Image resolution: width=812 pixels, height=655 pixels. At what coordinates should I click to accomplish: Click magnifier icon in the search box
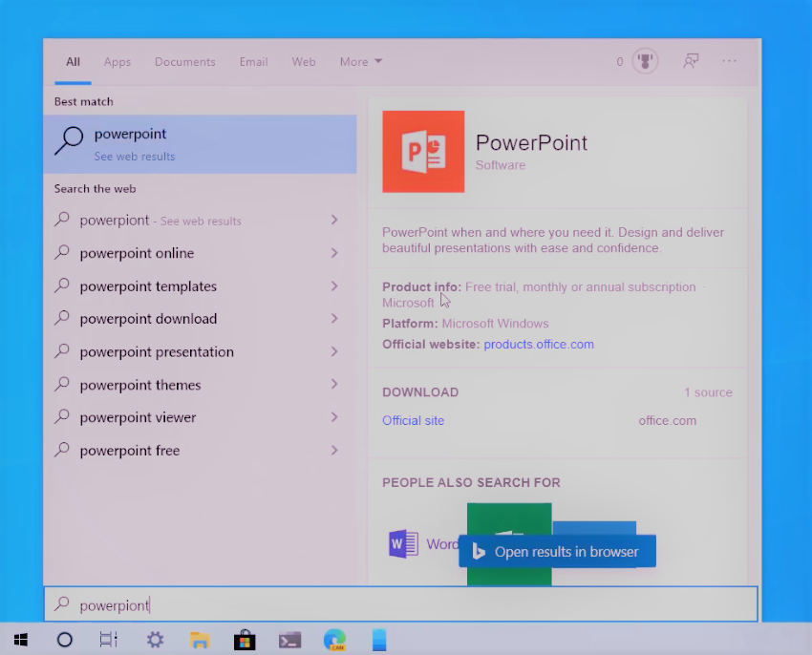point(62,603)
